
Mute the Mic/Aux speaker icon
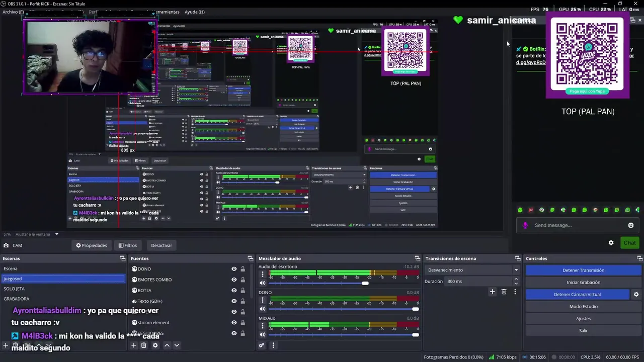(x=262, y=335)
